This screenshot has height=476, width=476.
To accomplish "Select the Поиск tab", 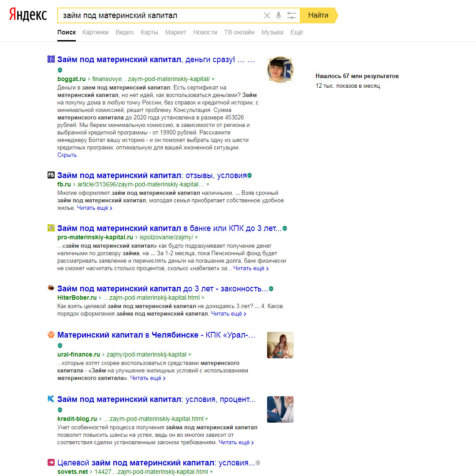I will click(67, 32).
